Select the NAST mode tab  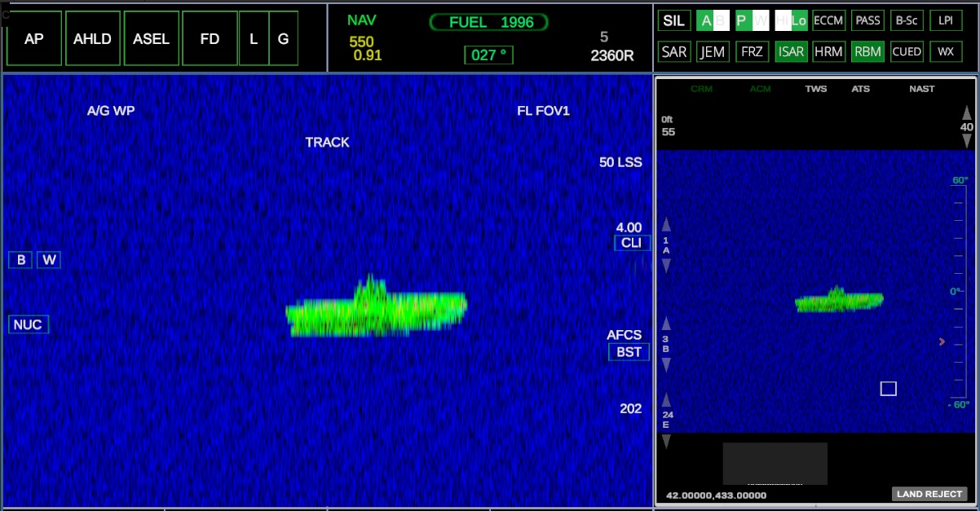922,89
